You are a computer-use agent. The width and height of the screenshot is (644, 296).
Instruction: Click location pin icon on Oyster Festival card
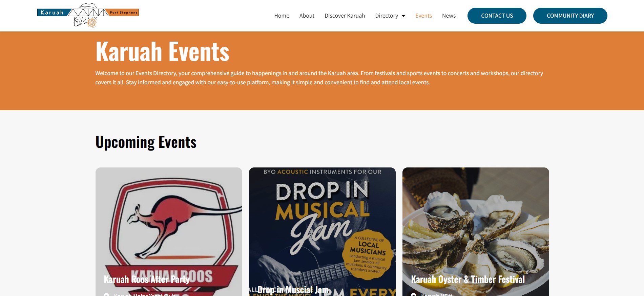(x=413, y=295)
